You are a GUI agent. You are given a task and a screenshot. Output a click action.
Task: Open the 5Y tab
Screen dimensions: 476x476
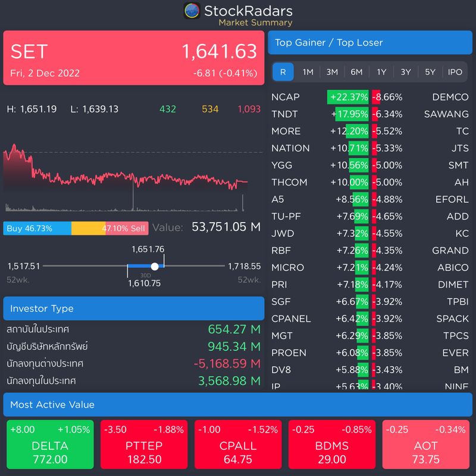[430, 71]
